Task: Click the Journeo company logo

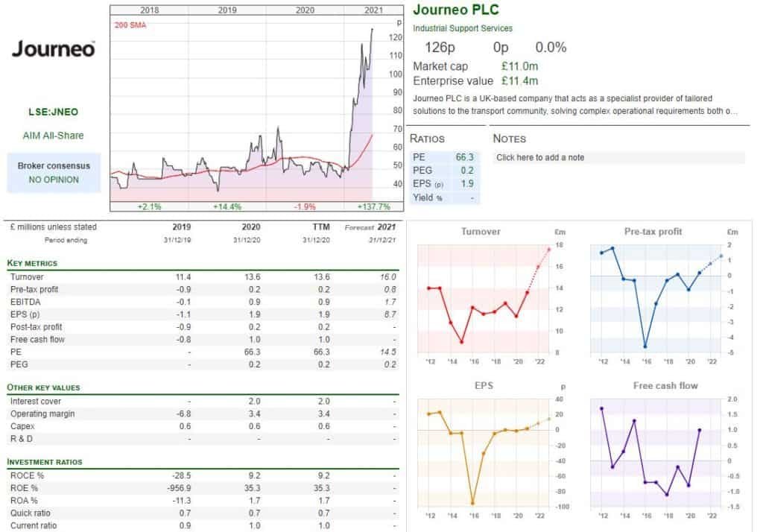Action: click(54, 49)
